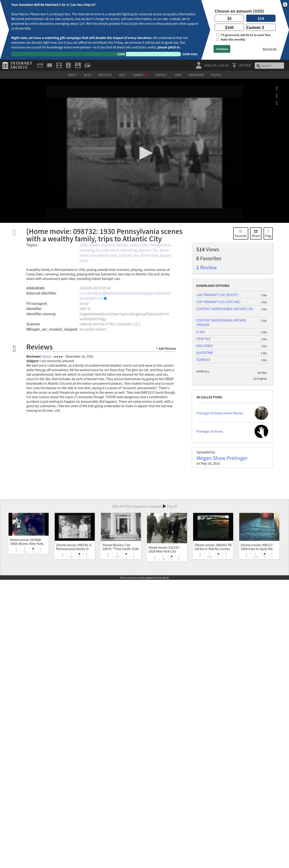Open the PROJECTS menu item
The height and width of the screenshot is (868, 289).
pyautogui.click(x=105, y=75)
